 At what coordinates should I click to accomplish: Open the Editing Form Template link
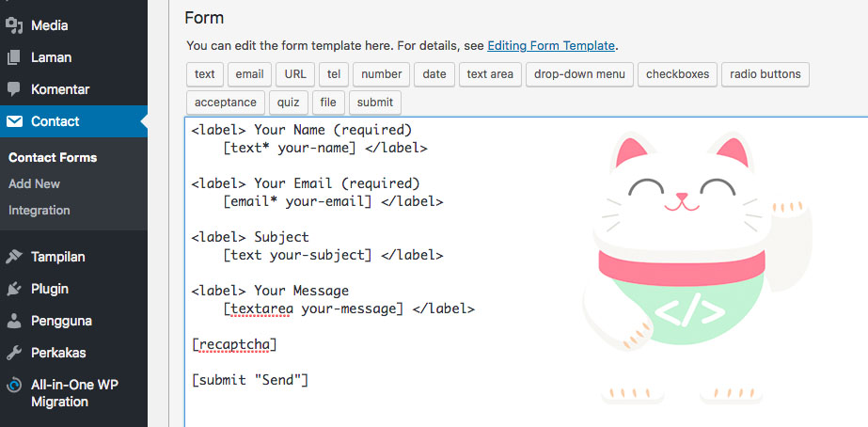click(551, 45)
